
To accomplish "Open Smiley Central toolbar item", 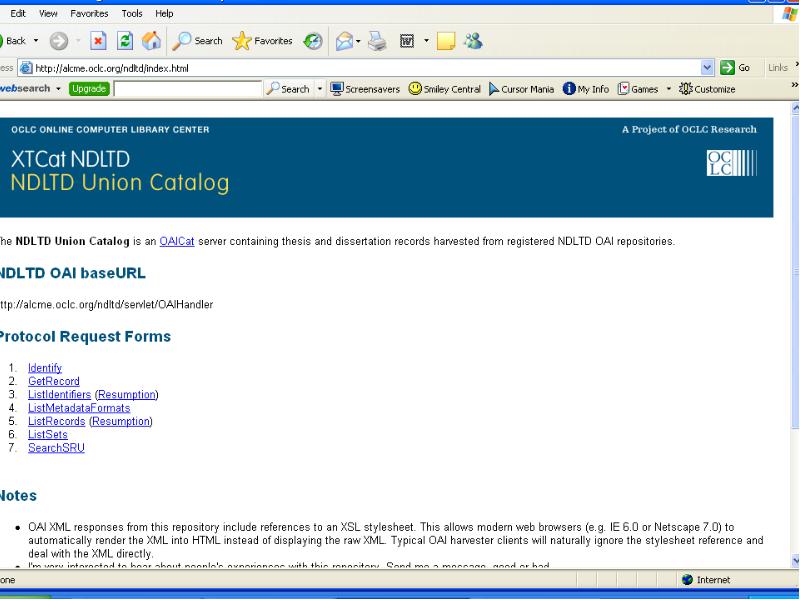I will (x=444, y=89).
